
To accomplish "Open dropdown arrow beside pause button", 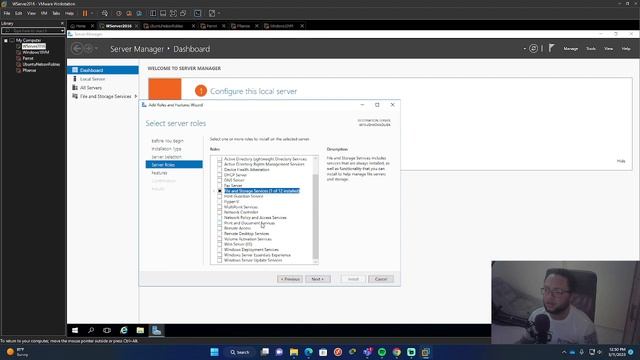I will (x=92, y=13).
